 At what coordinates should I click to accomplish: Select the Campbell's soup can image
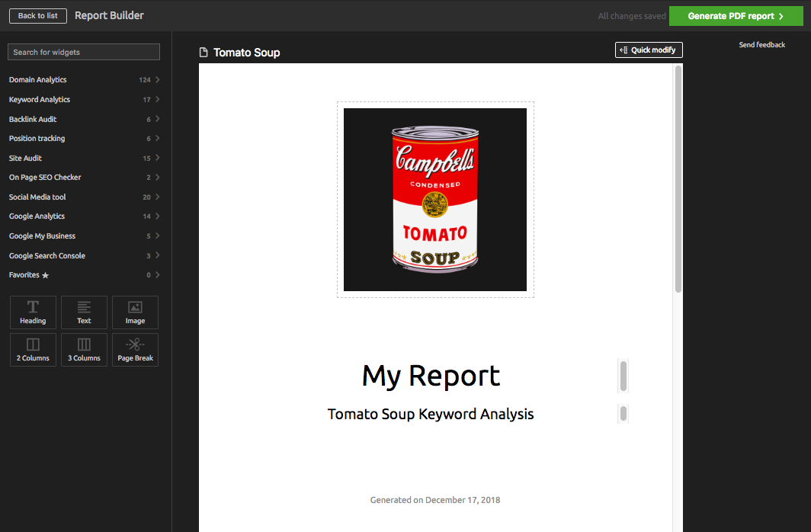click(x=435, y=200)
